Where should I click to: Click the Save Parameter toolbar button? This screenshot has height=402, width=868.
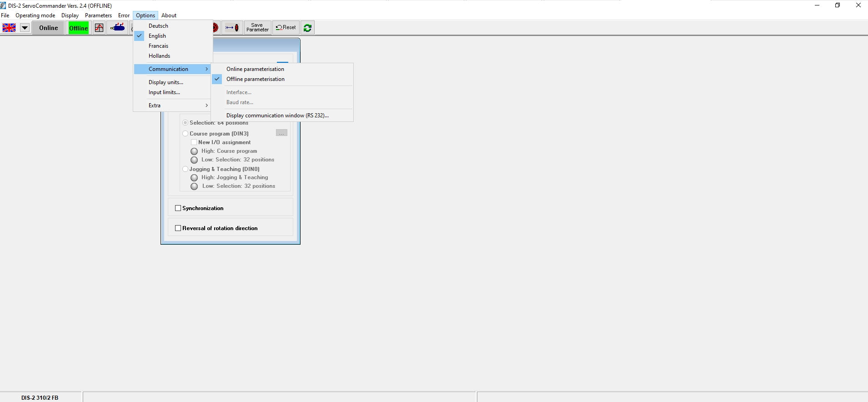tap(257, 28)
